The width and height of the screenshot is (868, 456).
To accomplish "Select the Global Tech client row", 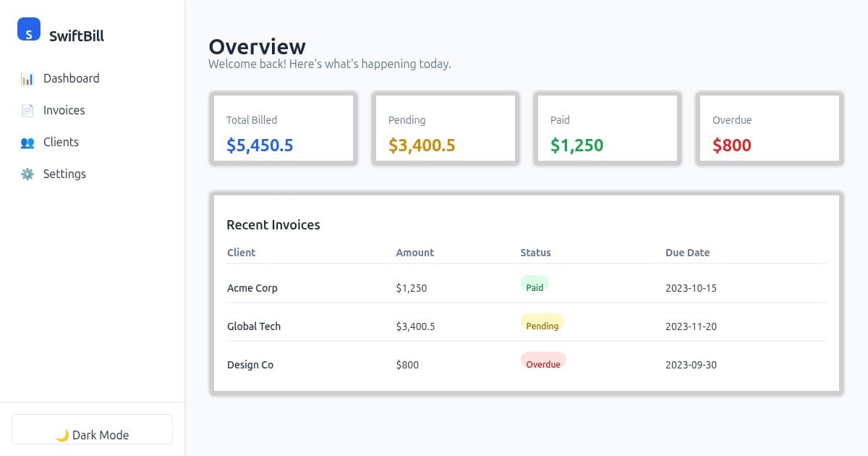I will click(x=527, y=322).
